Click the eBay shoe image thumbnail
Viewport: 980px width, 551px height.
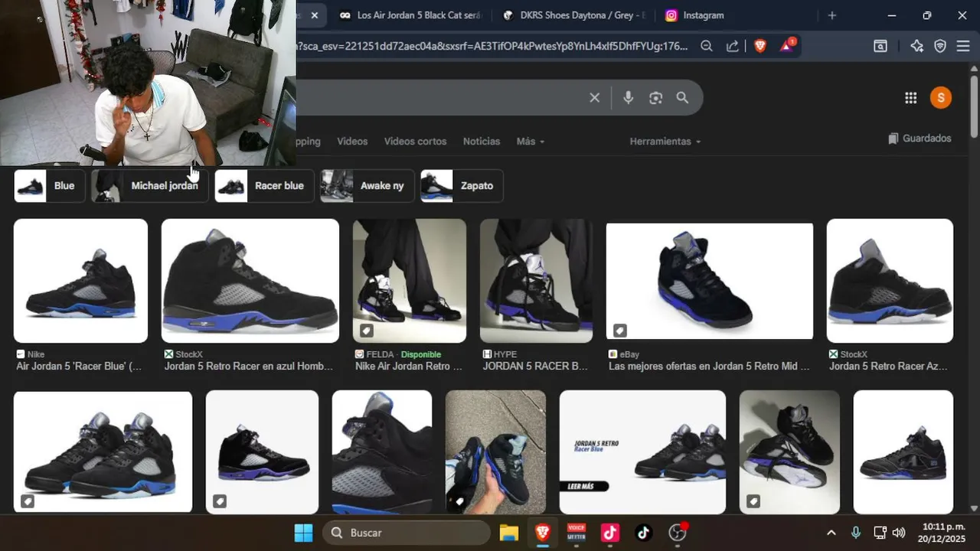tap(710, 281)
